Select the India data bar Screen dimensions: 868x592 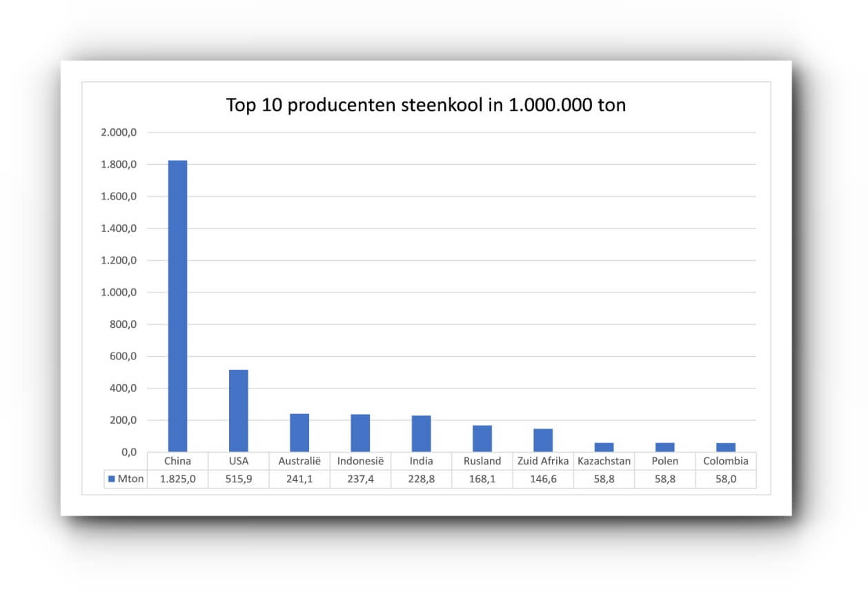coord(421,433)
